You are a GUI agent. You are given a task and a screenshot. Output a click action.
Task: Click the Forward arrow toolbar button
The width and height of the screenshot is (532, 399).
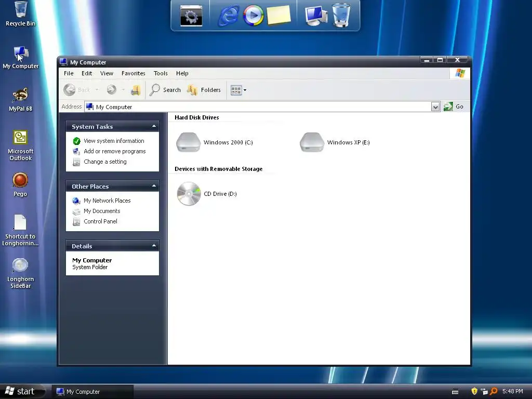click(111, 90)
